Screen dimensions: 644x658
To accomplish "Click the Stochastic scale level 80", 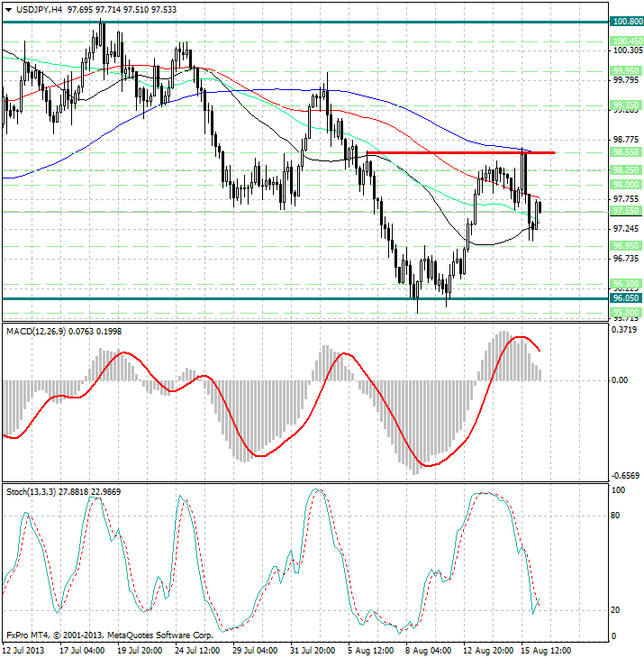I will [615, 516].
